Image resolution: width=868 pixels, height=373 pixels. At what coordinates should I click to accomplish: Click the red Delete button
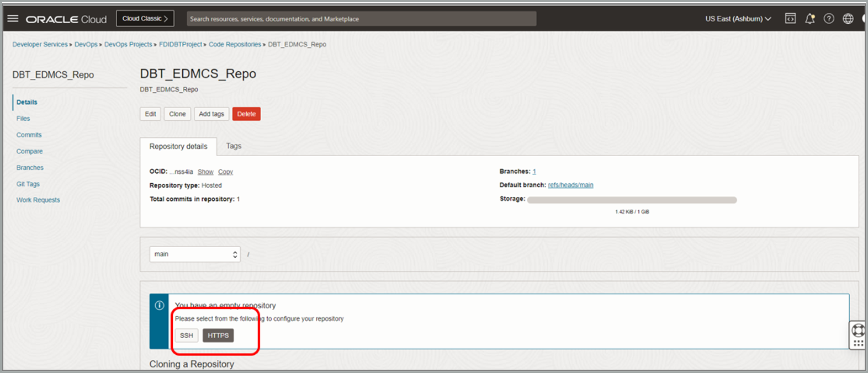click(246, 114)
